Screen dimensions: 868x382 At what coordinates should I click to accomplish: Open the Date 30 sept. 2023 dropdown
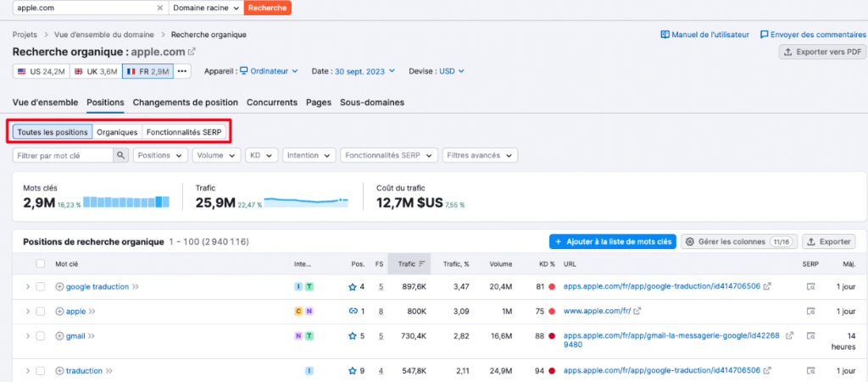[364, 71]
